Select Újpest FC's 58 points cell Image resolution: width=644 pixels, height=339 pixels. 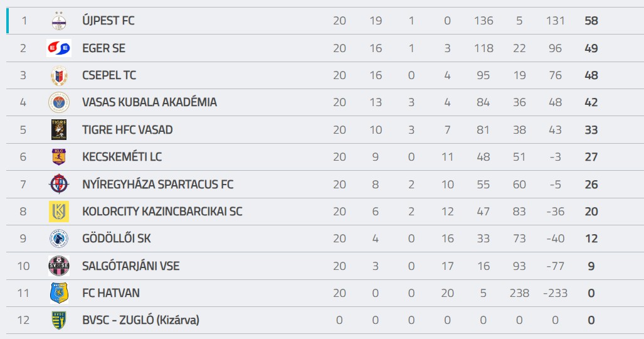coord(591,21)
